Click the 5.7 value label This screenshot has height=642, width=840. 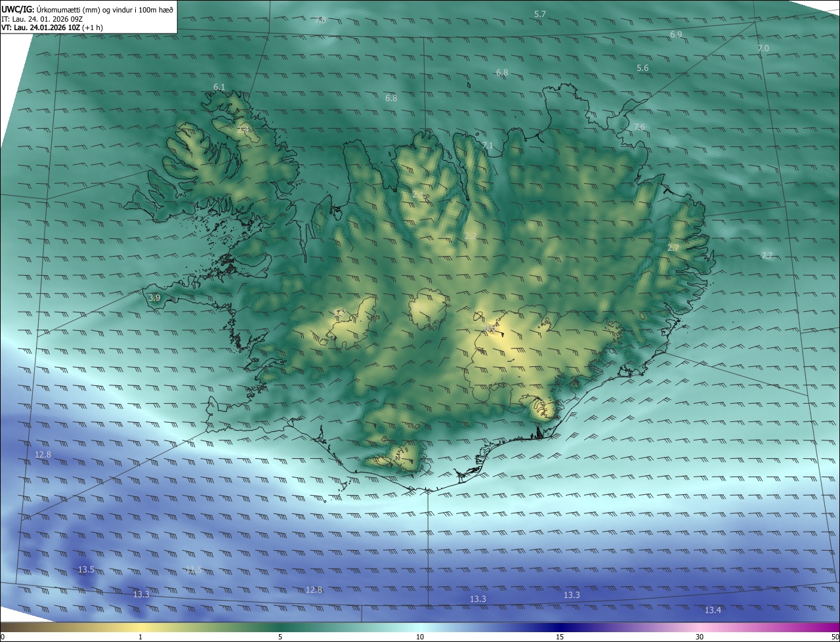coord(540,14)
